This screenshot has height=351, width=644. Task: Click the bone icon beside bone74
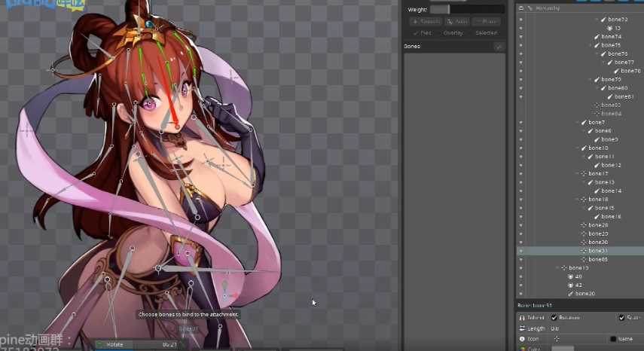click(597, 37)
